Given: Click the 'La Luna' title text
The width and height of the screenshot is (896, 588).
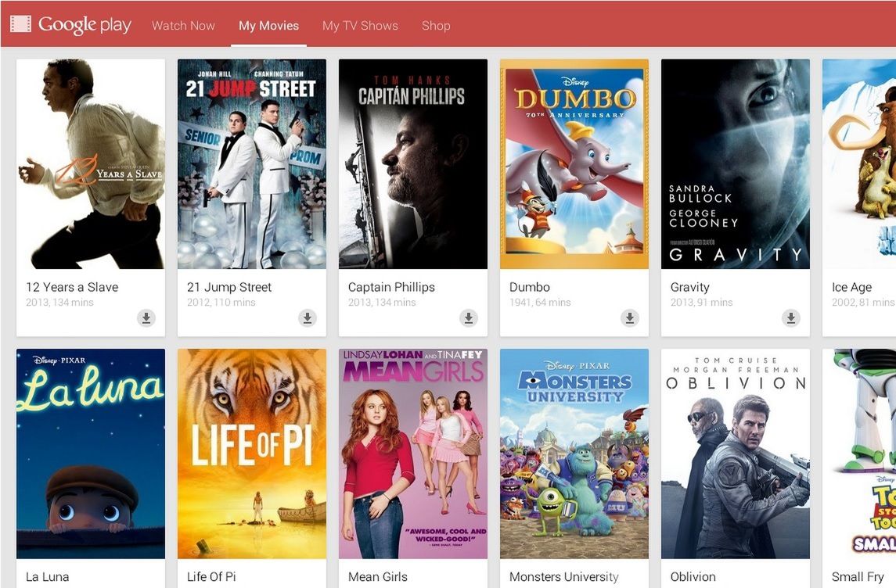Looking at the screenshot, I should coord(48,576).
